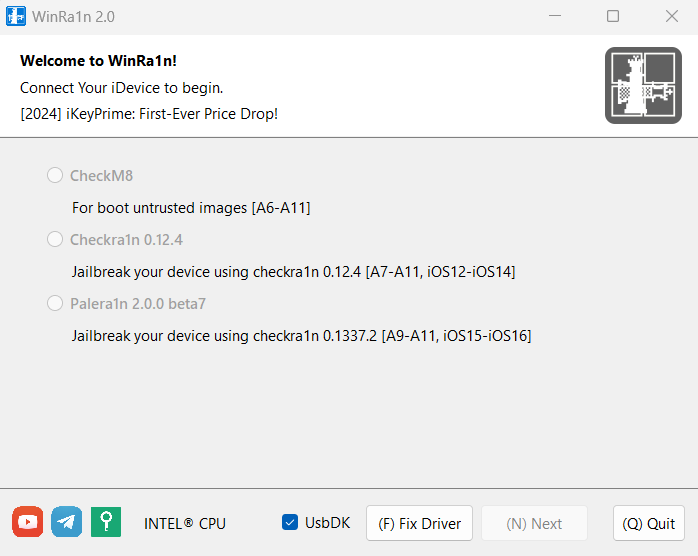This screenshot has height=556, width=698.
Task: Open the iKeyPrime First-Ever Price Drop notice
Action: 149,114
